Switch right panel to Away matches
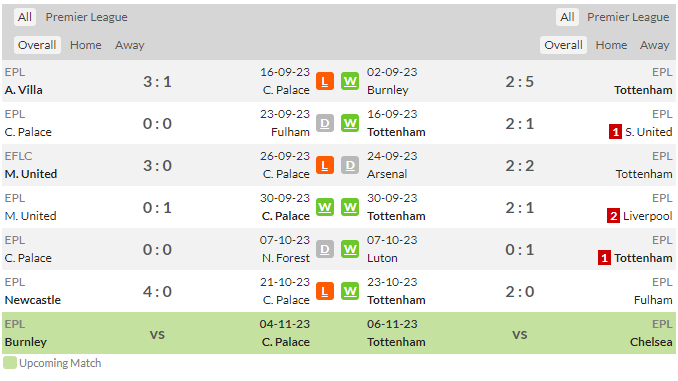The width and height of the screenshot is (678, 381). click(655, 45)
